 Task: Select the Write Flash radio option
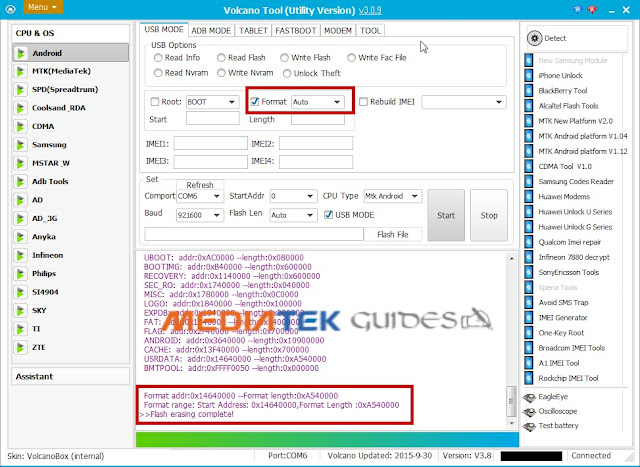tap(284, 58)
